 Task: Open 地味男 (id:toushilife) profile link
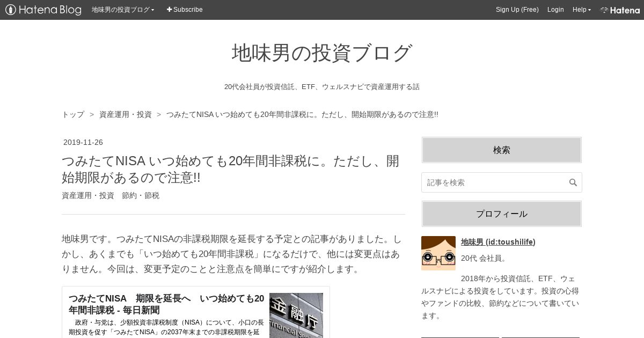click(498, 242)
